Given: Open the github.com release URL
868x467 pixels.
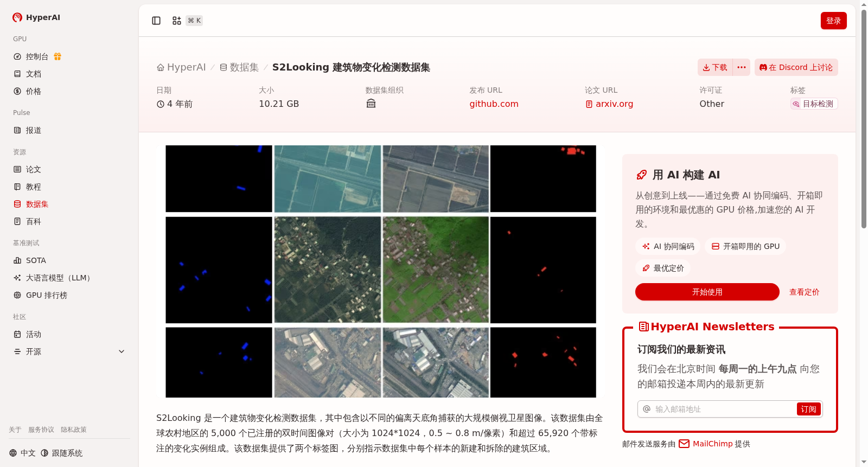Looking at the screenshot, I should (494, 104).
